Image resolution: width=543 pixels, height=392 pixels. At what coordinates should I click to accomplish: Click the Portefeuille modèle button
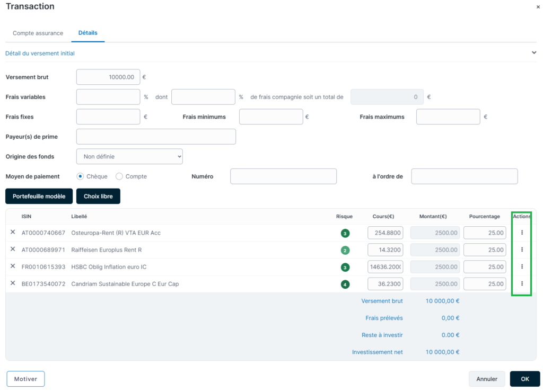click(39, 196)
